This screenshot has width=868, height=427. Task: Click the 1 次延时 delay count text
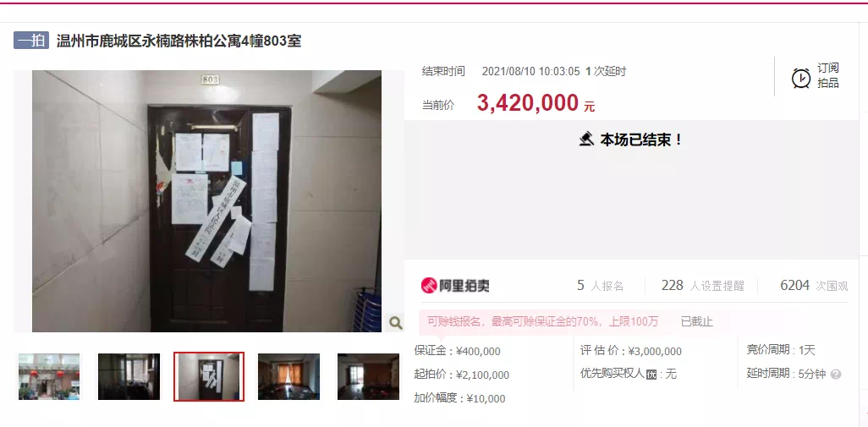click(x=606, y=71)
